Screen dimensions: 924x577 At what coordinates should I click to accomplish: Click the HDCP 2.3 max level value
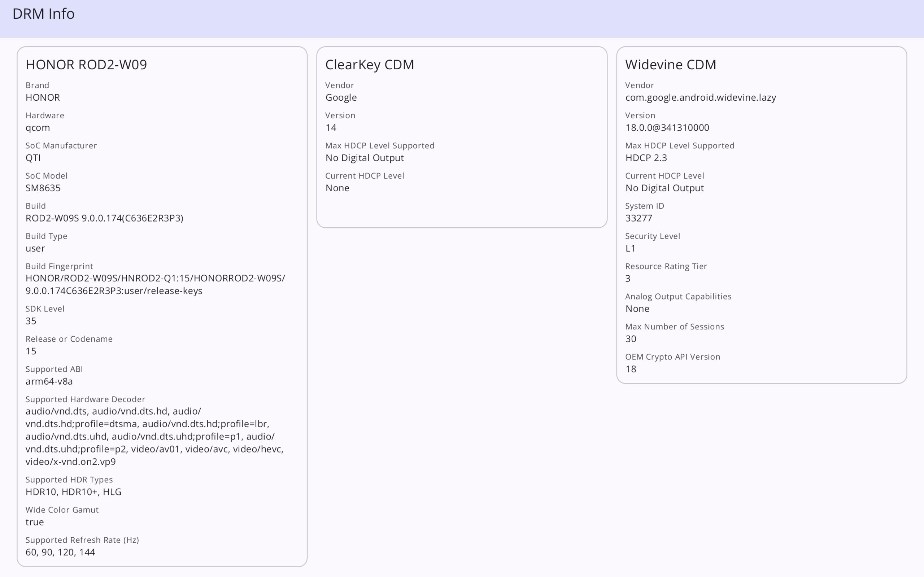point(646,158)
